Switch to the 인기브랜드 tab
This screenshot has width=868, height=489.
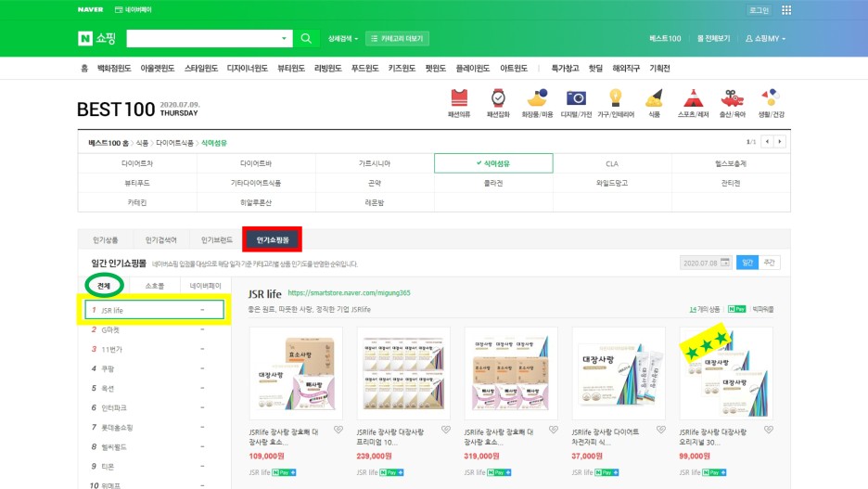(x=216, y=239)
